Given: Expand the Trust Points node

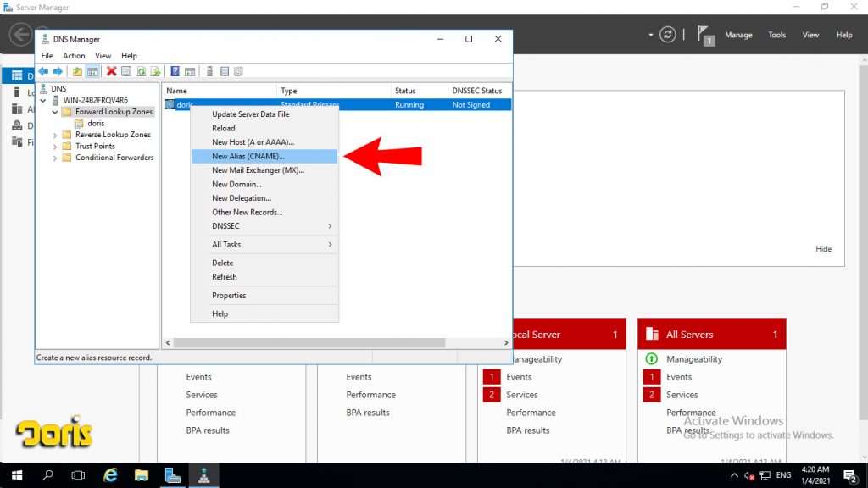Looking at the screenshot, I should (55, 146).
